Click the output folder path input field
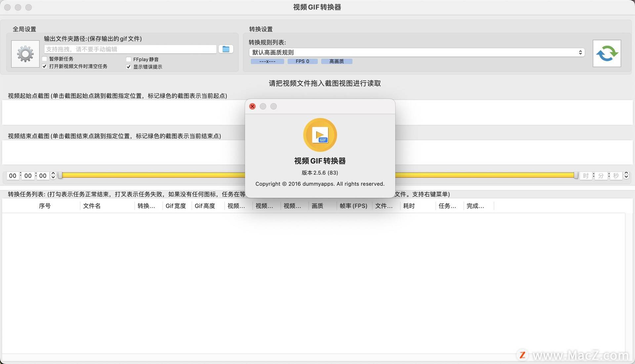 (x=130, y=49)
